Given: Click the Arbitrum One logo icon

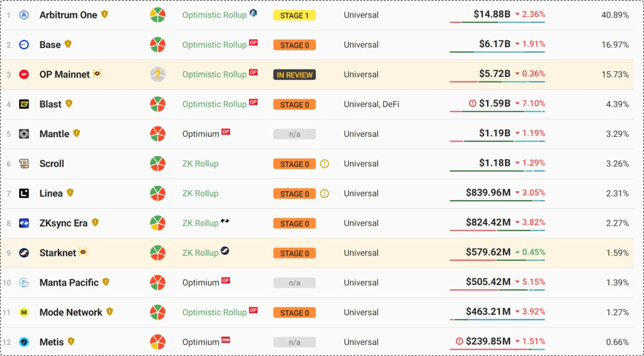Looking at the screenshot, I should point(24,15).
